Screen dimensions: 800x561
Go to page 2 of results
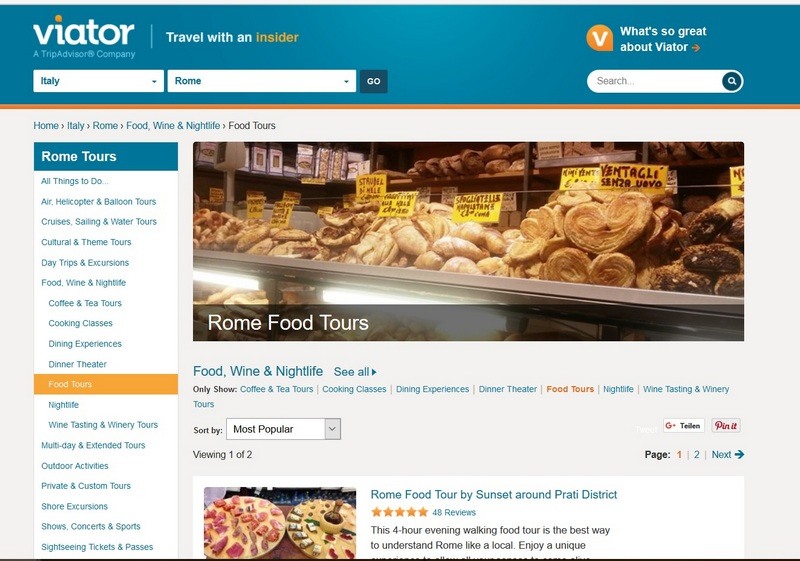pos(696,454)
